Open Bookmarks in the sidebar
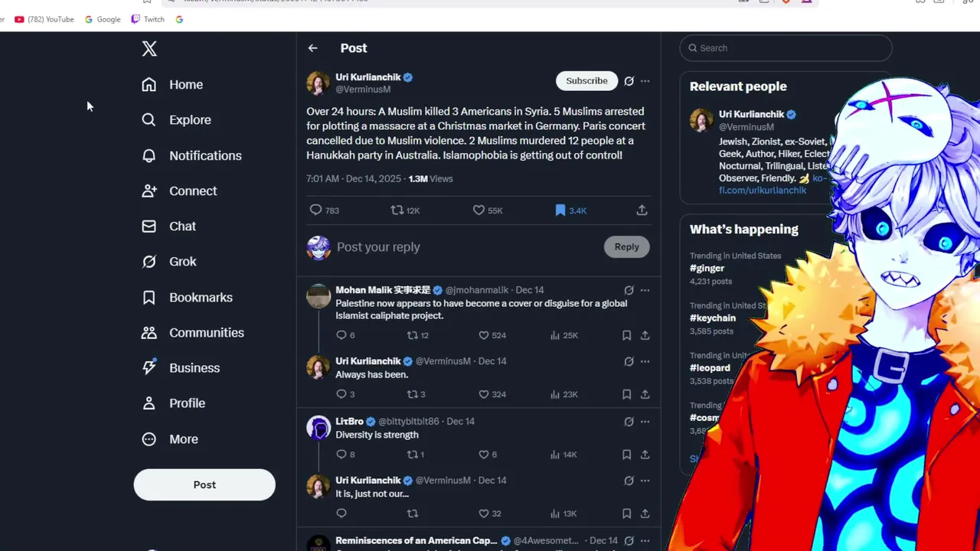Image resolution: width=980 pixels, height=551 pixels. (x=187, y=297)
